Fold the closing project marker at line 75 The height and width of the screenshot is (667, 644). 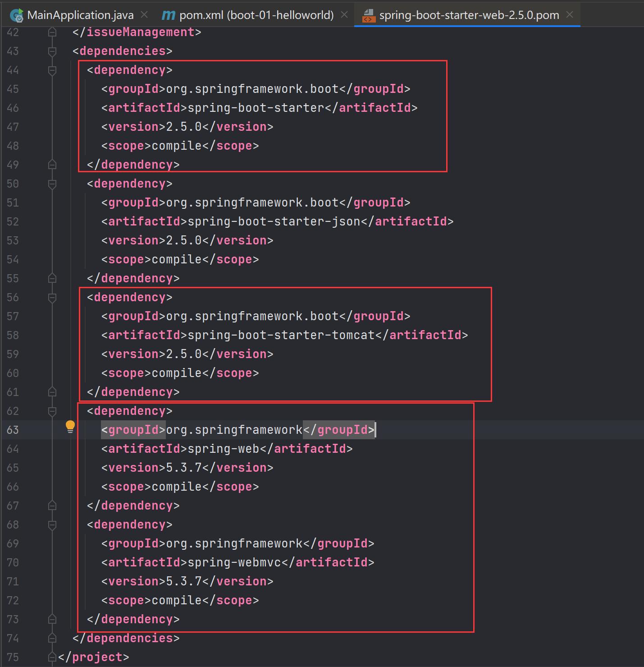(x=52, y=657)
